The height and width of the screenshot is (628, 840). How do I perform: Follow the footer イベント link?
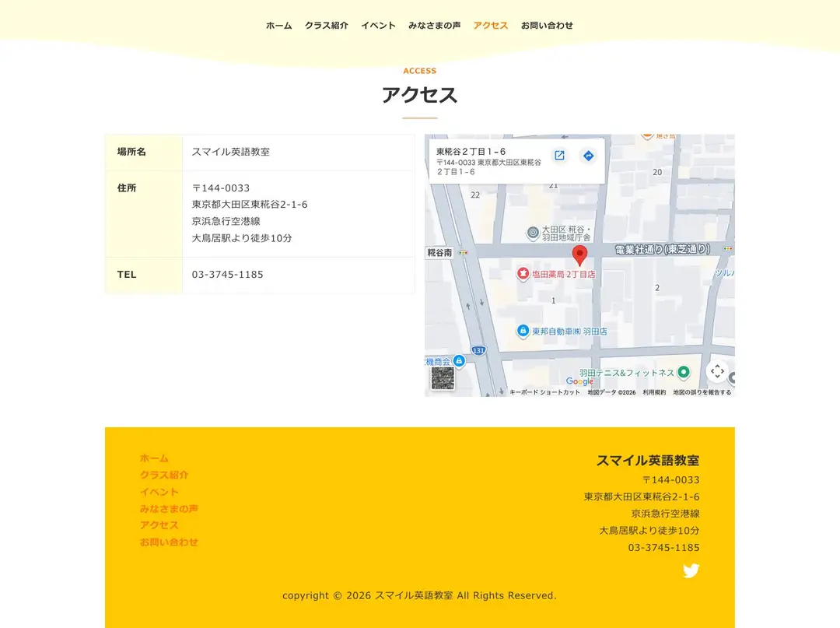[159, 492]
